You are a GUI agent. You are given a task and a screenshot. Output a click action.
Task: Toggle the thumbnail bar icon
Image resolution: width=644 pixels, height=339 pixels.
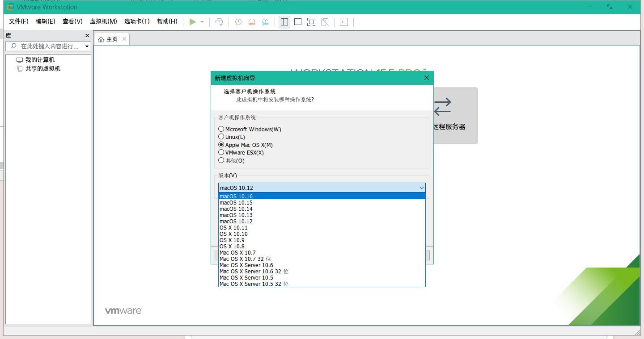click(298, 22)
